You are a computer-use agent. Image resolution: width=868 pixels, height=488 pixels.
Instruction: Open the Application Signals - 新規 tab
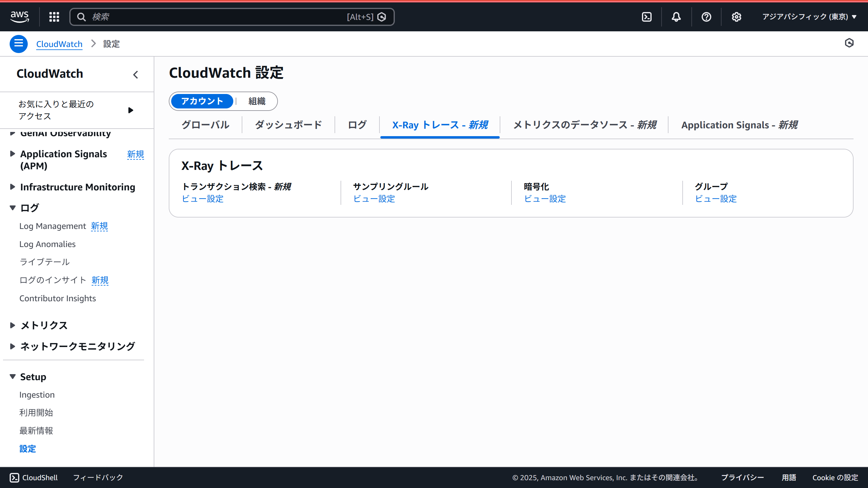(x=739, y=125)
